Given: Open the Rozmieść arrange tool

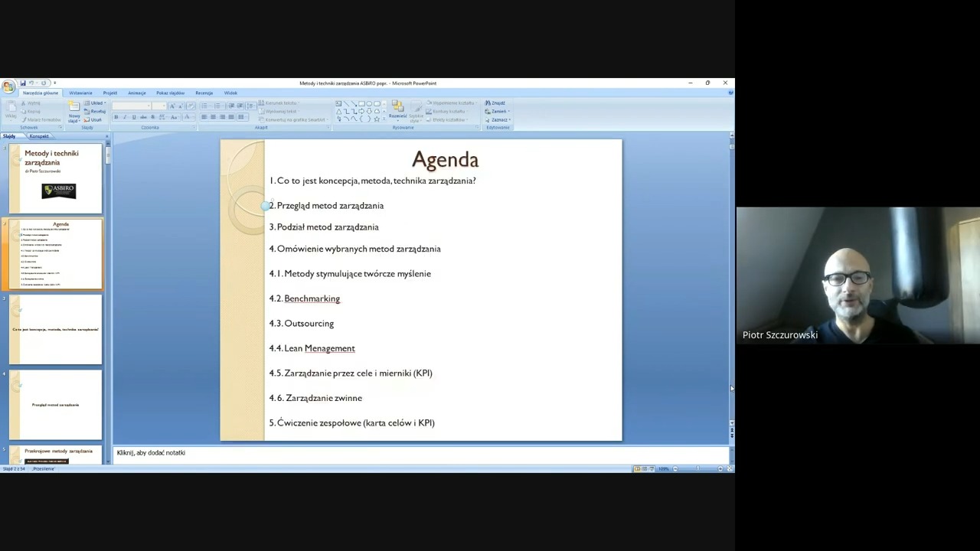Looking at the screenshot, I should (x=397, y=110).
